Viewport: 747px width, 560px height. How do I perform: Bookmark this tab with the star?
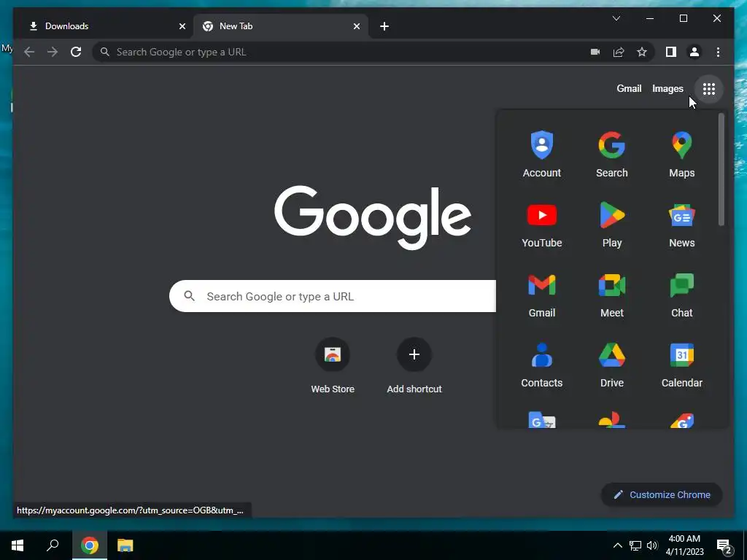tap(642, 52)
